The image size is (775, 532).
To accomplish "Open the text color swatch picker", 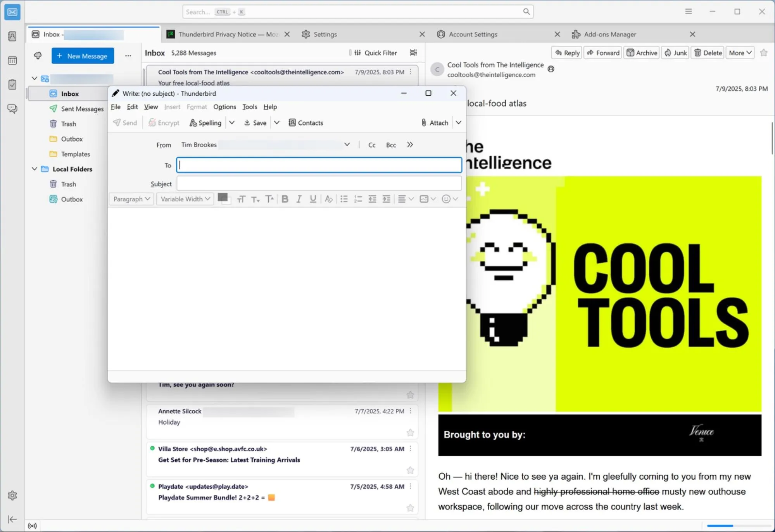I will [224, 199].
